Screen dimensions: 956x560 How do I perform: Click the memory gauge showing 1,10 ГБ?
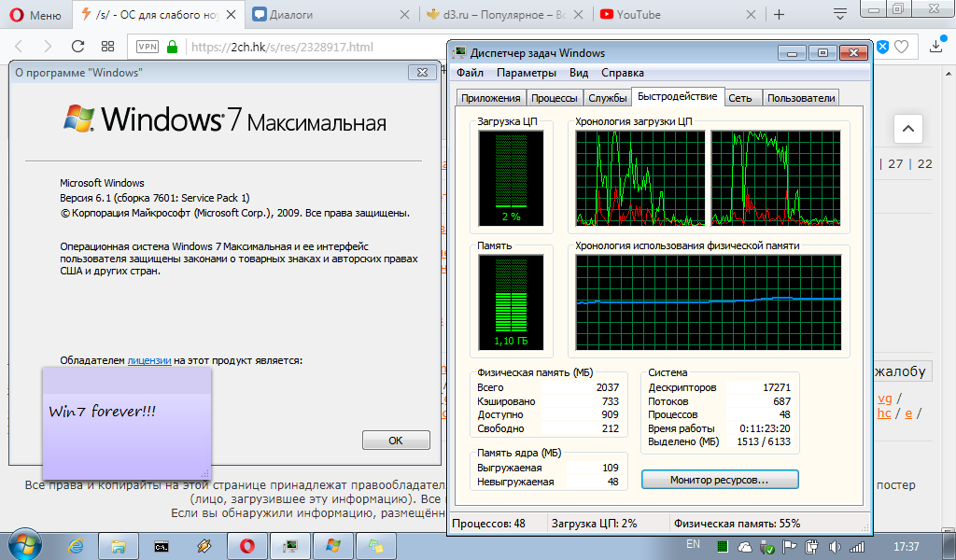[x=511, y=302]
